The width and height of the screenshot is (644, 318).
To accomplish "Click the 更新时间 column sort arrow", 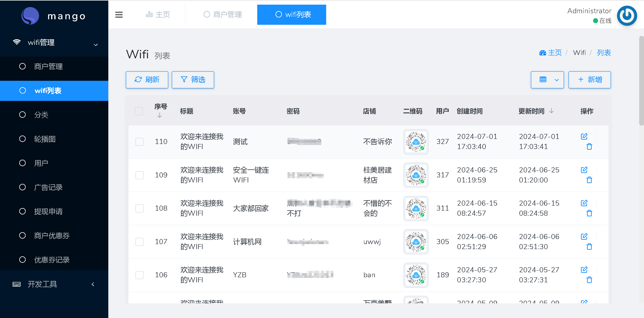I will [x=552, y=111].
